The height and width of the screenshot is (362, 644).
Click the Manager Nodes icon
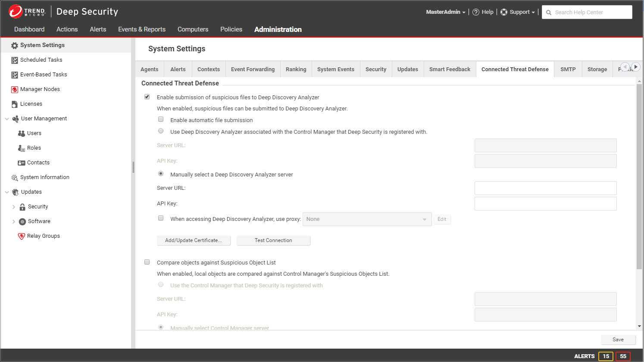[15, 89]
